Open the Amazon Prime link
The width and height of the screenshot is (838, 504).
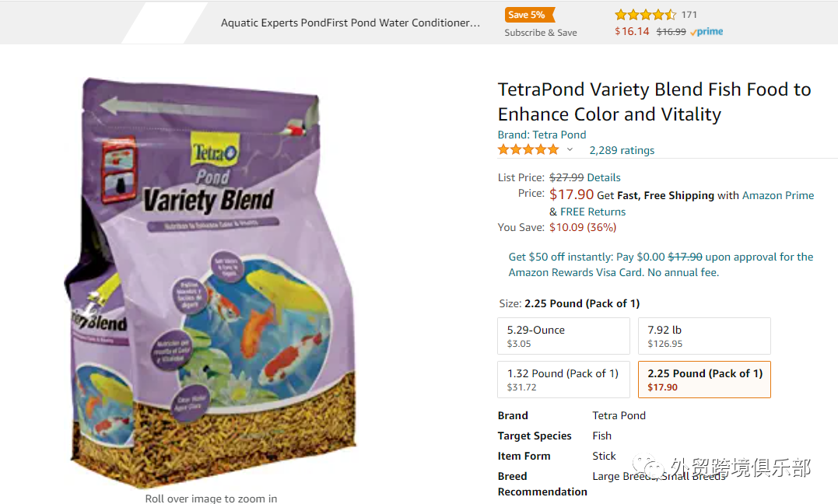777,196
